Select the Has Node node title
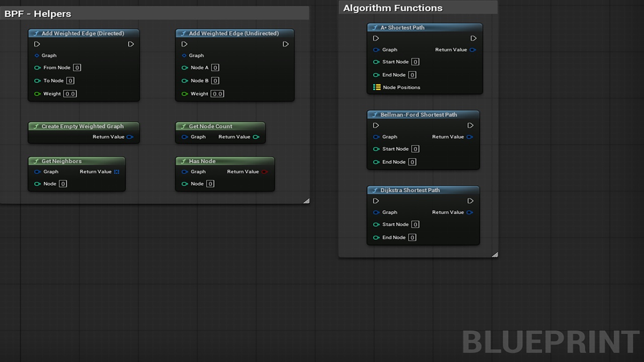Screen dimensions: 644x362 (202, 161)
